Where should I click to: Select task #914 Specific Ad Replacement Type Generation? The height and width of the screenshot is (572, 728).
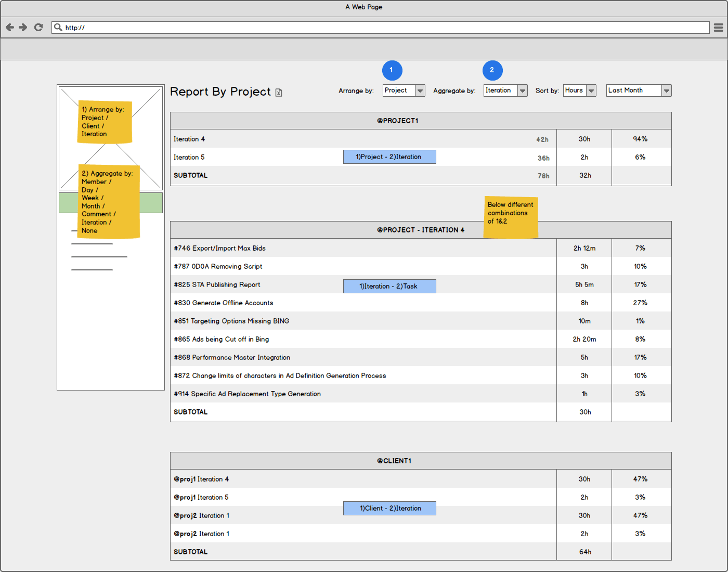click(x=421, y=394)
